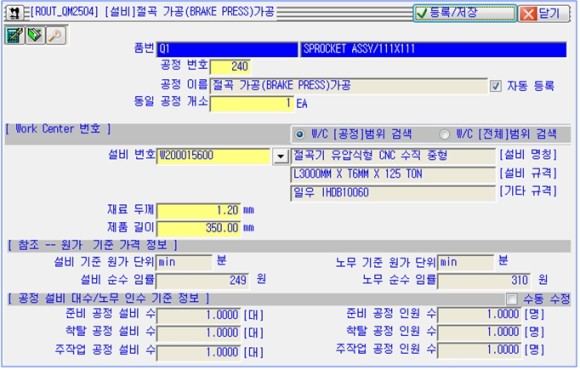The height and width of the screenshot is (370, 580).
Task: Click the 공정 번호 field showing 240
Action: 230,67
